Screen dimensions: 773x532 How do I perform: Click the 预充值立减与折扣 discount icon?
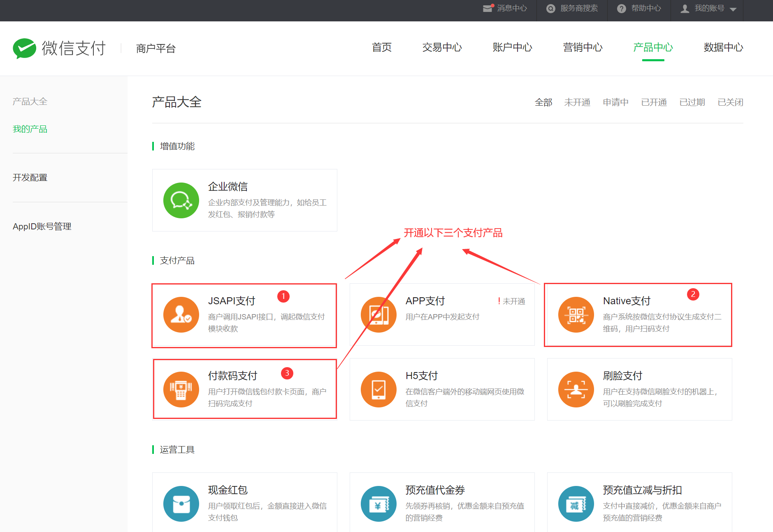576,504
